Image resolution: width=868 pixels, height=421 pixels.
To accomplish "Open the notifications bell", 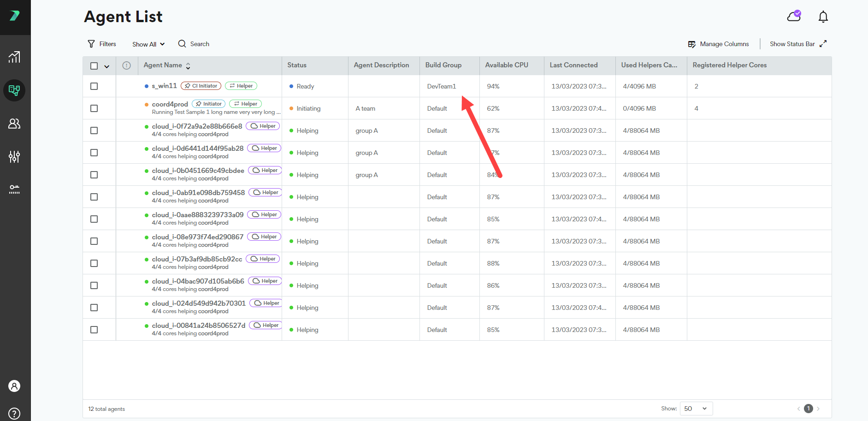I will (823, 17).
